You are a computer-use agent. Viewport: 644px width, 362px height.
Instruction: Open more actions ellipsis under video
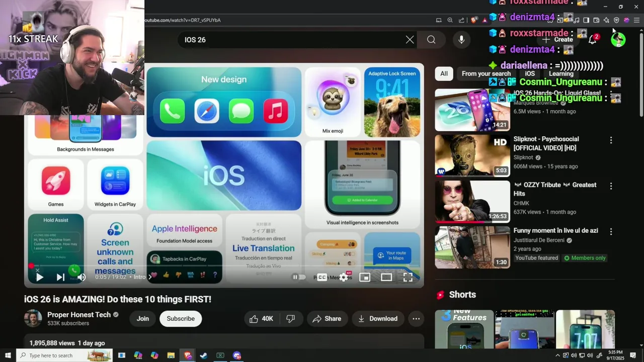(416, 318)
